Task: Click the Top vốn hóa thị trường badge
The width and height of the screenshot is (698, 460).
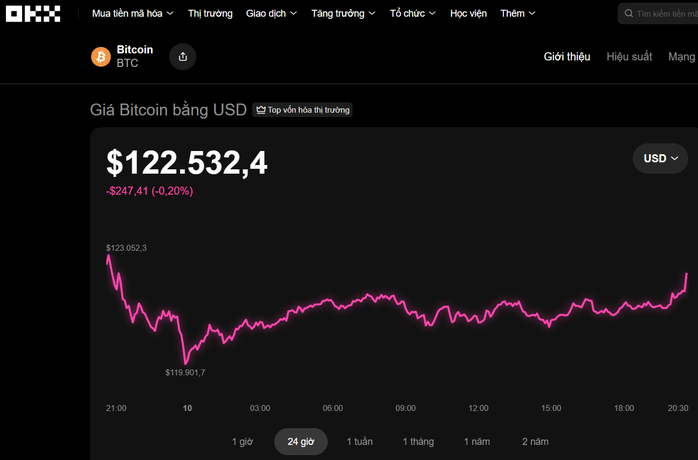Action: pyautogui.click(x=303, y=110)
